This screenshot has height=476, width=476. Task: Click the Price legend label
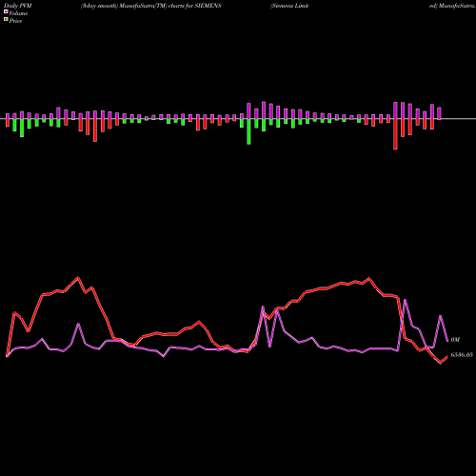(x=15, y=21)
